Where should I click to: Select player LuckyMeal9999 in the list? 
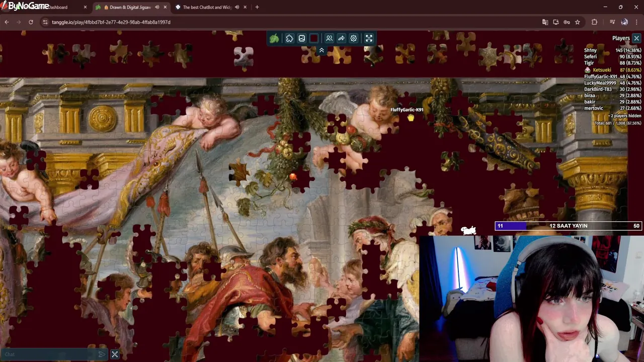(x=612, y=83)
